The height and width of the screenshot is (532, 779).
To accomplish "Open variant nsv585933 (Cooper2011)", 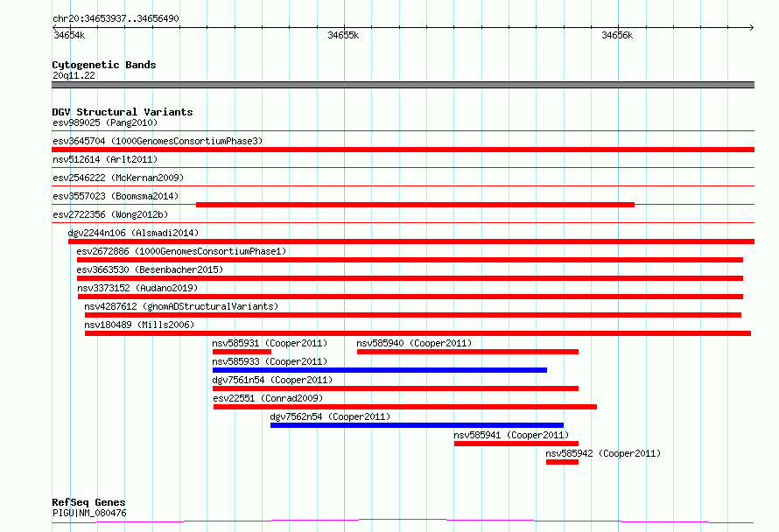I will point(270,361).
